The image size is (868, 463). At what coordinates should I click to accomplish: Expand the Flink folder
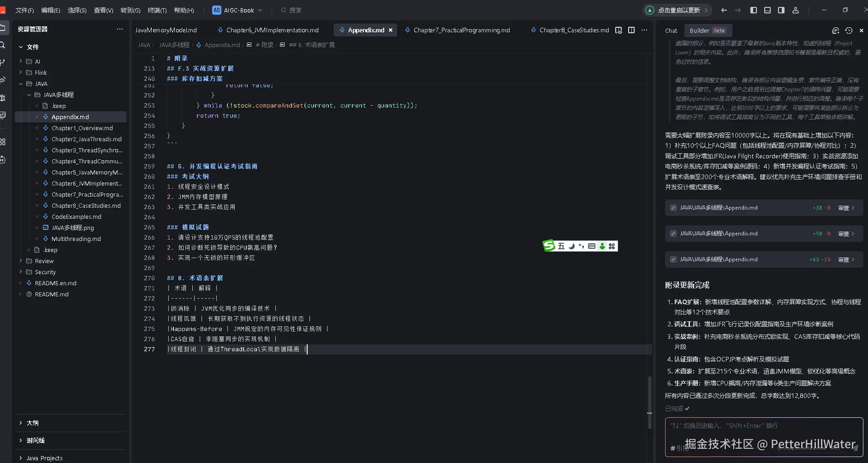coord(21,72)
